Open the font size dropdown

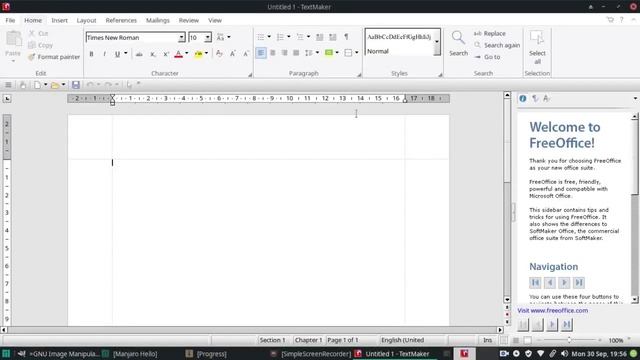click(207, 38)
